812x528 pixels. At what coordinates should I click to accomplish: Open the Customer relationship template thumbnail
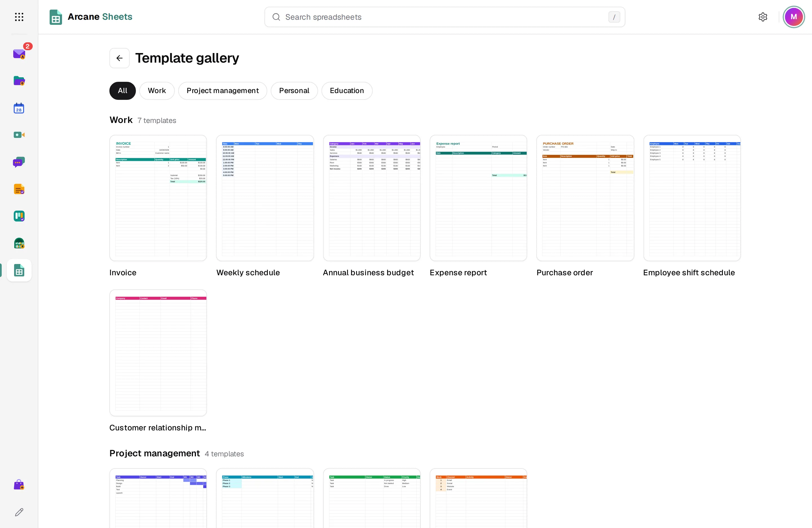[x=158, y=353]
